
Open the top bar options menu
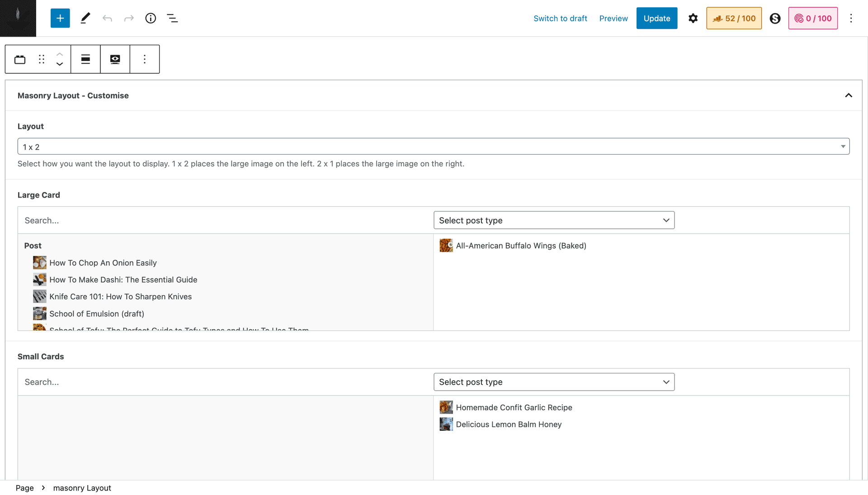pyautogui.click(x=851, y=18)
